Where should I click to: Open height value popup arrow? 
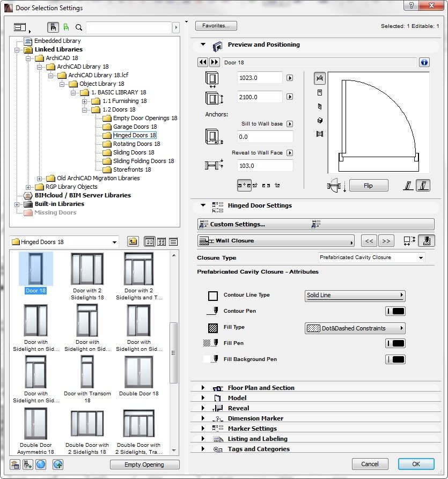pyautogui.click(x=290, y=97)
